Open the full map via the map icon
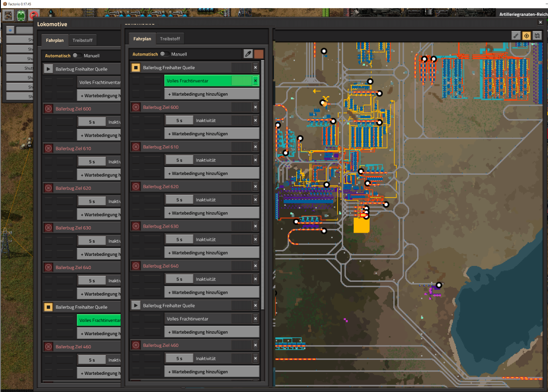The width and height of the screenshot is (548, 392). (538, 36)
